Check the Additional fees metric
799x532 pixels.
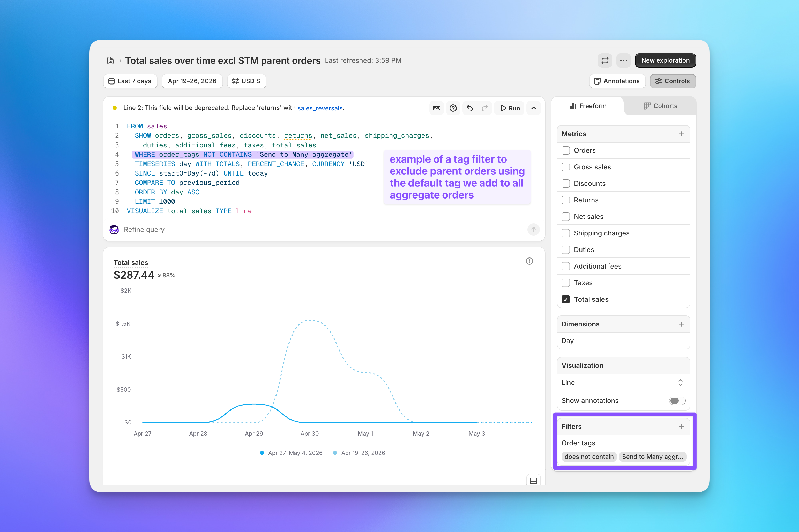[566, 266]
